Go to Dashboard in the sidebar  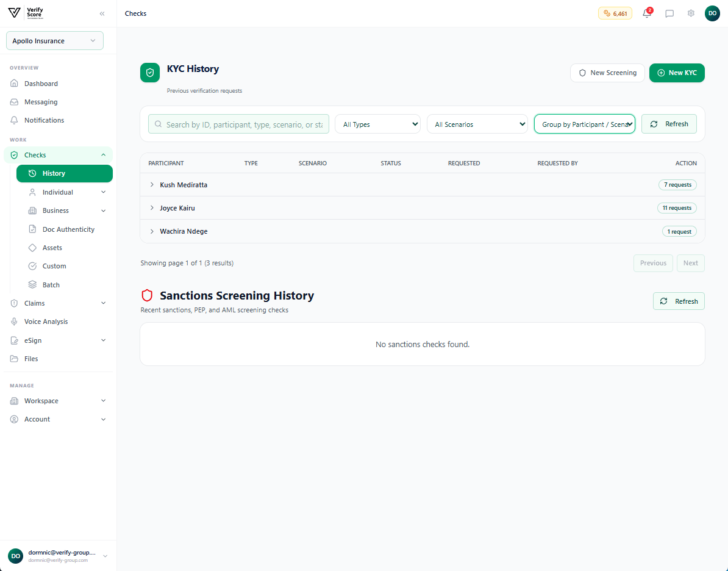pos(58,84)
